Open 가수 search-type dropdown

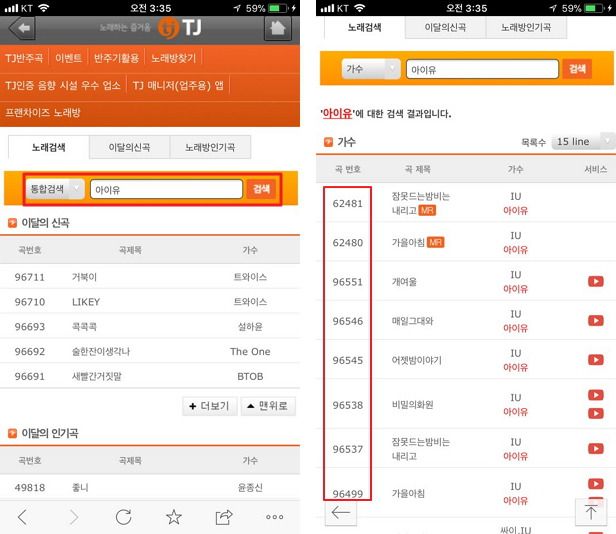371,69
